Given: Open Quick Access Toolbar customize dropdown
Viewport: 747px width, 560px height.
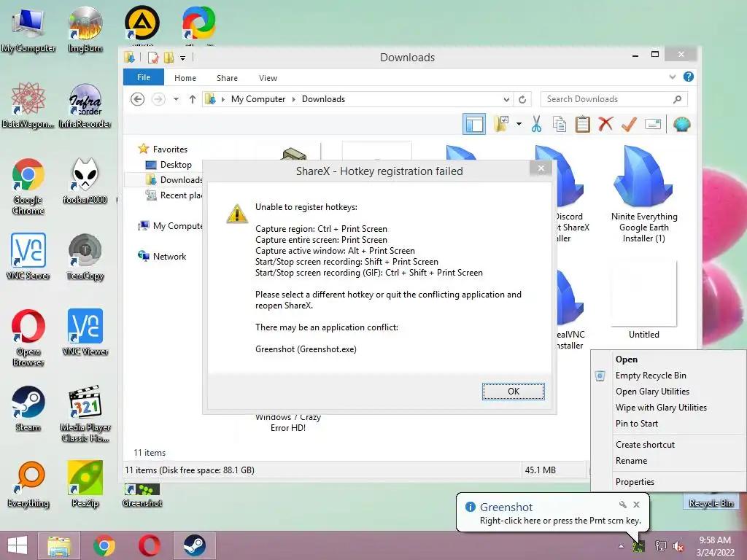Looking at the screenshot, I should tap(182, 58).
